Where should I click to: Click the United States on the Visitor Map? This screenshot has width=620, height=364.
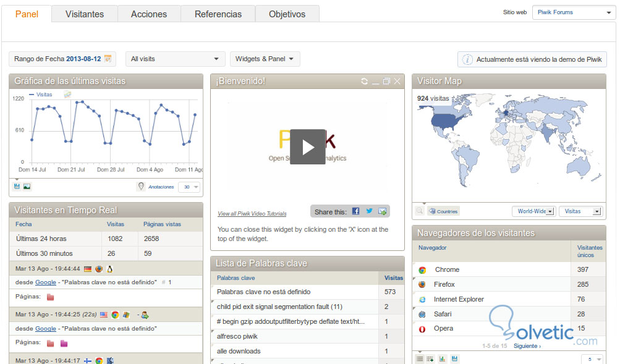coord(448,121)
